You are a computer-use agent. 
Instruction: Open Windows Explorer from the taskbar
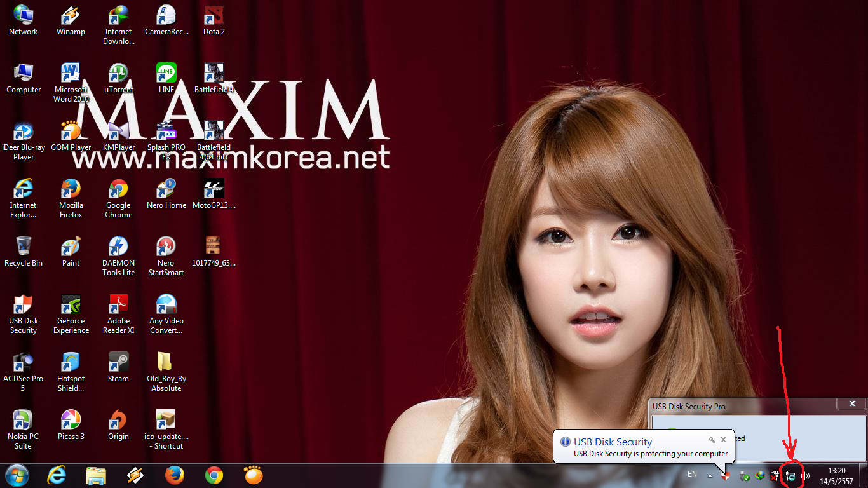96,475
